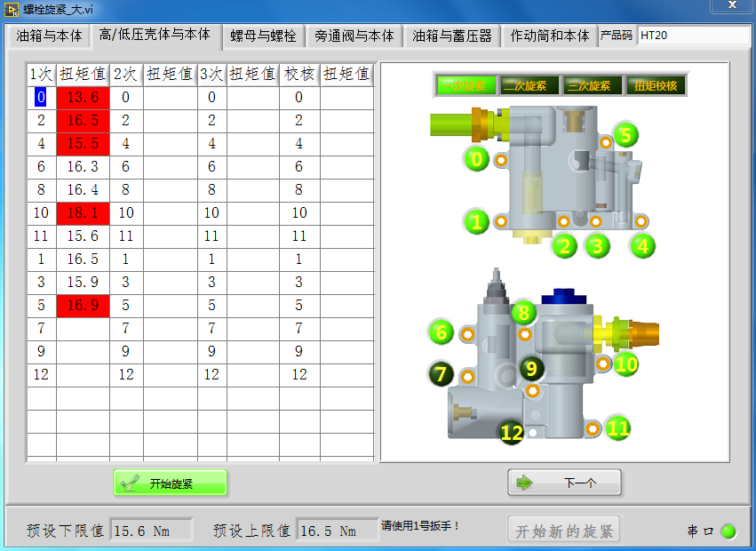Select bolt position 8 marker

(x=524, y=313)
